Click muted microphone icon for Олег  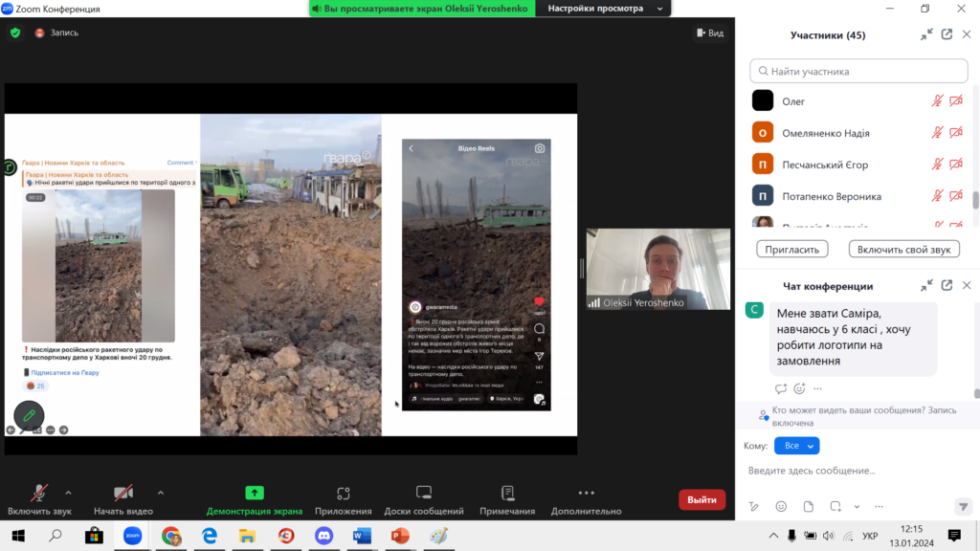click(937, 100)
